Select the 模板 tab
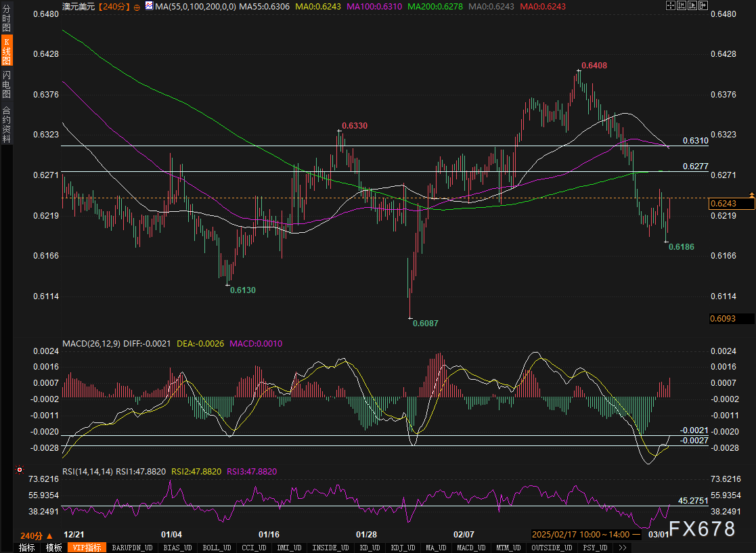The width and height of the screenshot is (756, 553). point(54,548)
